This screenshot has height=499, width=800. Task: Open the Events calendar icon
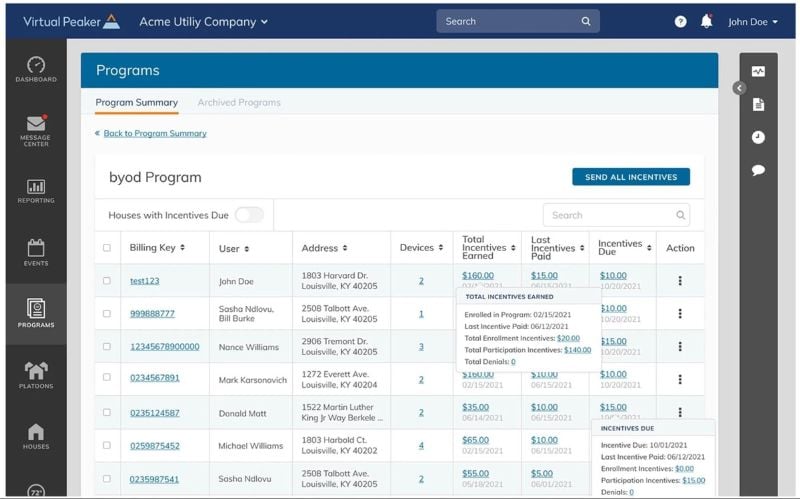(x=36, y=250)
